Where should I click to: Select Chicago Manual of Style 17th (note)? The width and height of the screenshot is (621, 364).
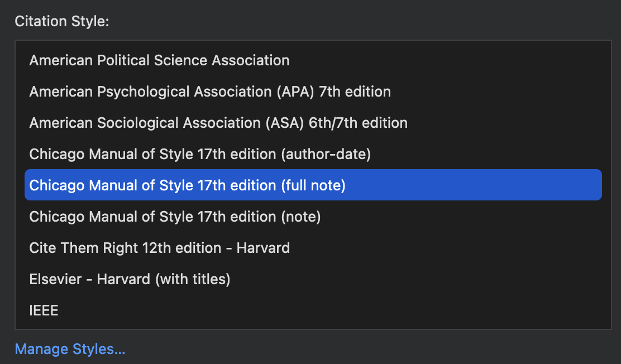(175, 217)
